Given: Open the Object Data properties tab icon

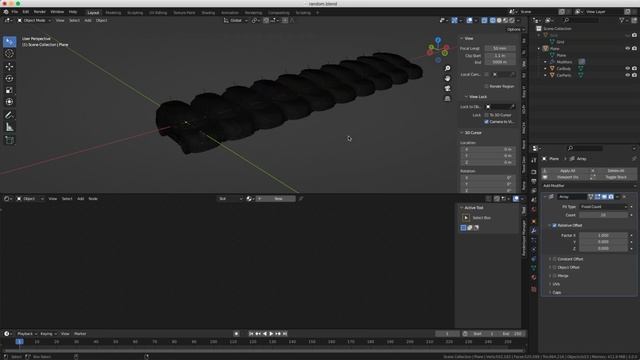Looking at the screenshot, I should click(x=533, y=268).
